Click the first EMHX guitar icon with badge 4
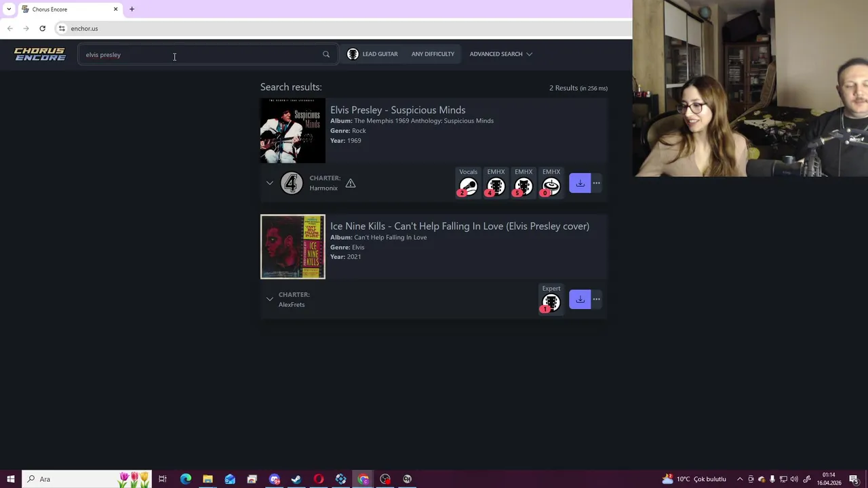Screen dimensions: 868x488 coord(496,186)
